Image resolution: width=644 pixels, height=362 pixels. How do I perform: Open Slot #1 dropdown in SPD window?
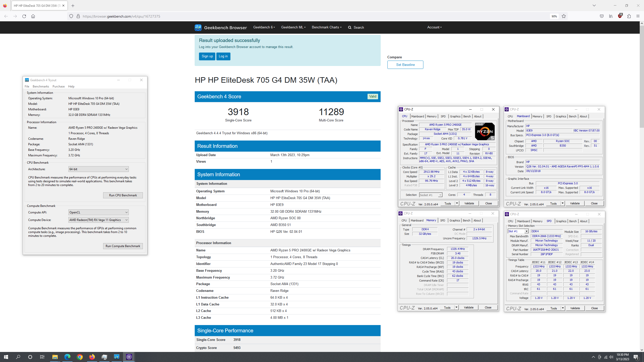[518, 231]
